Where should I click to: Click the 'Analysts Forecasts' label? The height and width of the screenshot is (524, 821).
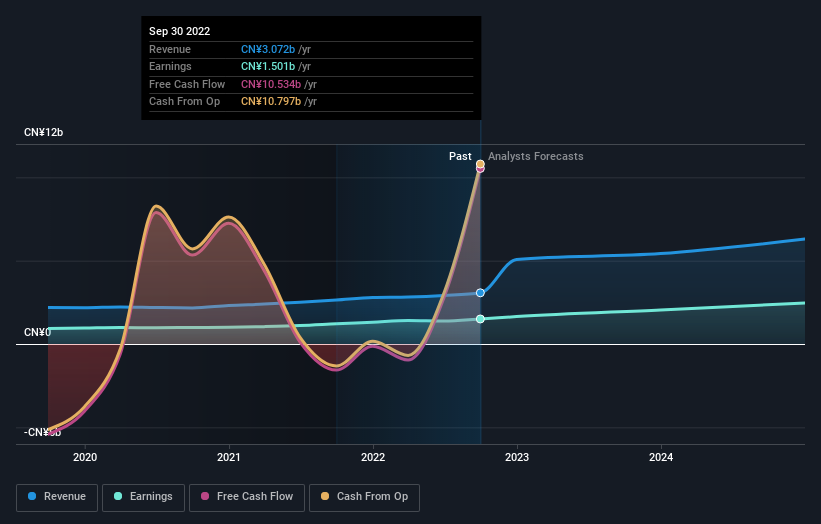535,156
